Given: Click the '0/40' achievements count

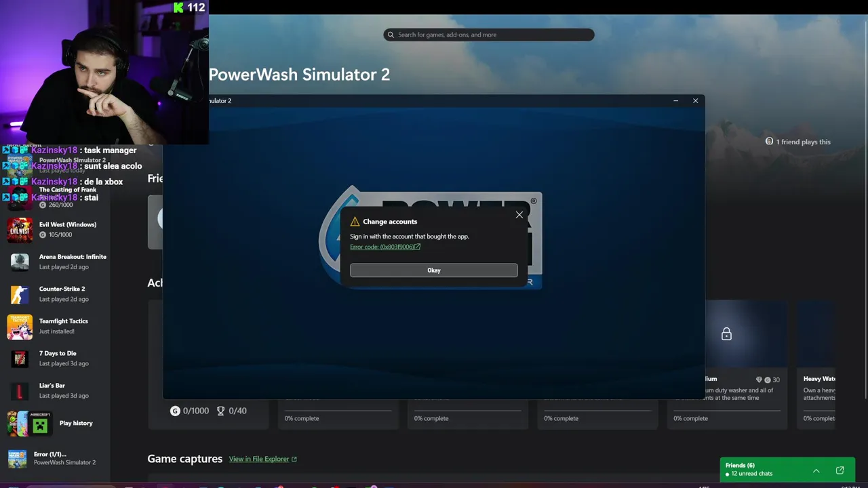Looking at the screenshot, I should pos(237,411).
